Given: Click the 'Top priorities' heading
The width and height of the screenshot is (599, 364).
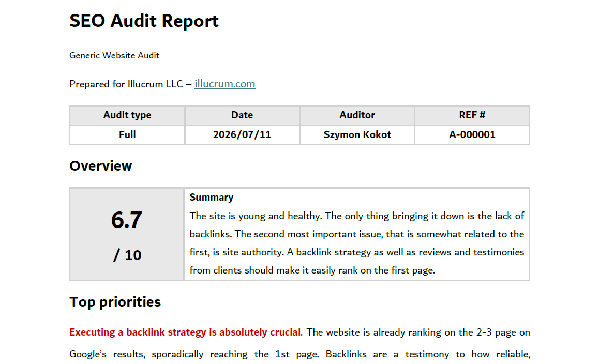Looking at the screenshot, I should click(x=115, y=302).
